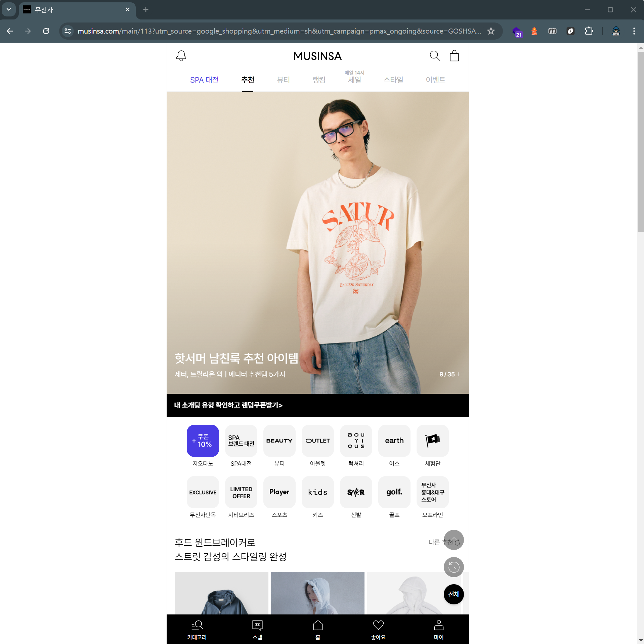Switch to the 추천 tab

(248, 80)
